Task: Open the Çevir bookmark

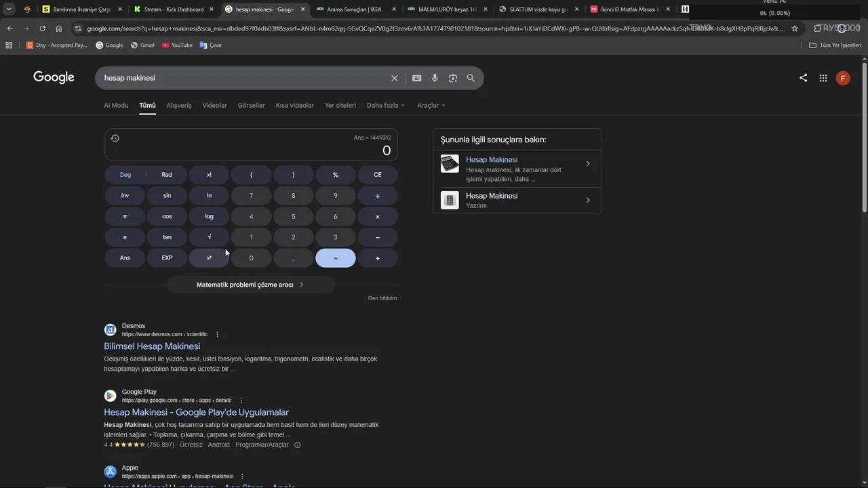Action: [x=211, y=45]
